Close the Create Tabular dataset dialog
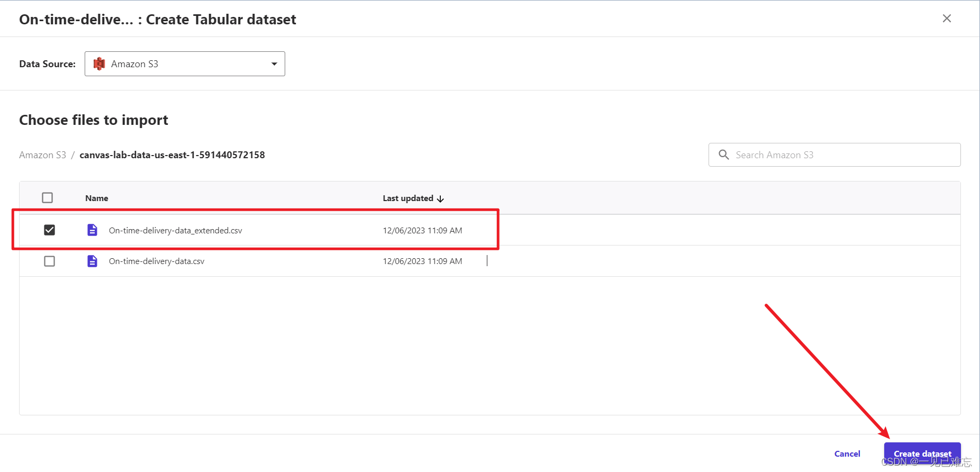980x472 pixels. coord(947,19)
